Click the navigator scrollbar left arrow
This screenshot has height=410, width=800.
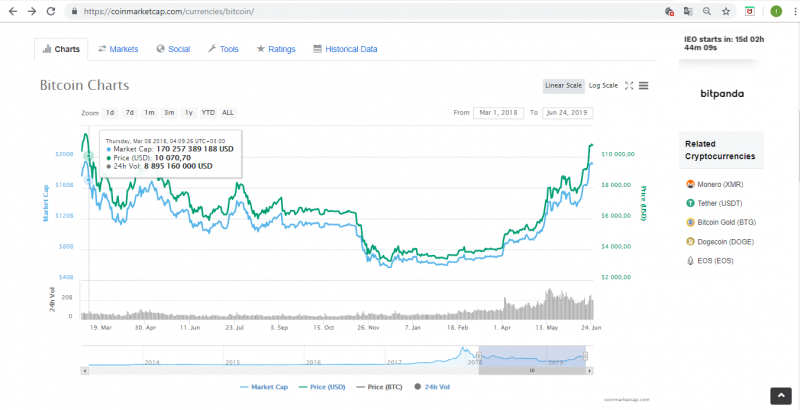pyautogui.click(x=84, y=371)
